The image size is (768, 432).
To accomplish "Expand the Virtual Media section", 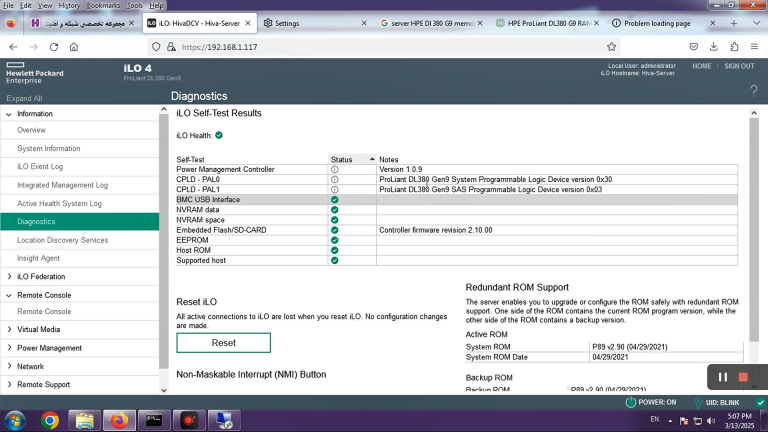I will 9,330.
